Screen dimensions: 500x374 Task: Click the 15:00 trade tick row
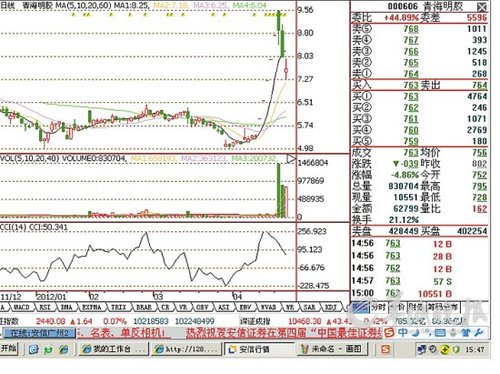(x=402, y=294)
